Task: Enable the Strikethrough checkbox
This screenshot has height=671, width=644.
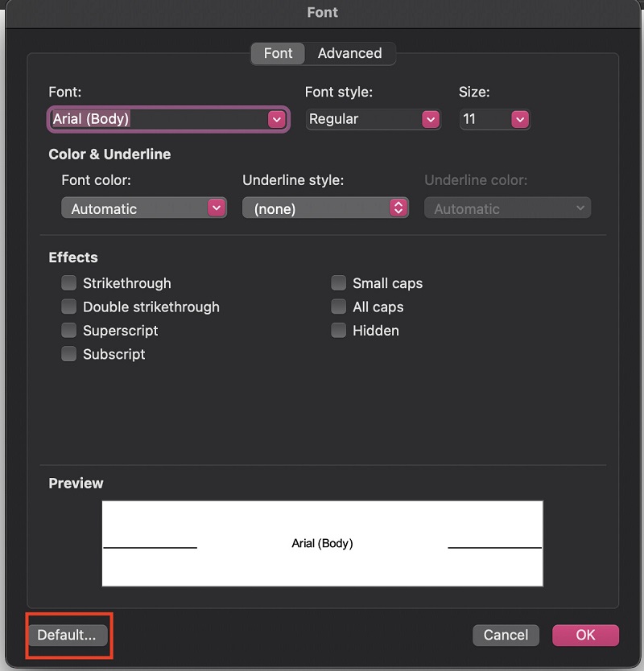Action: point(69,283)
